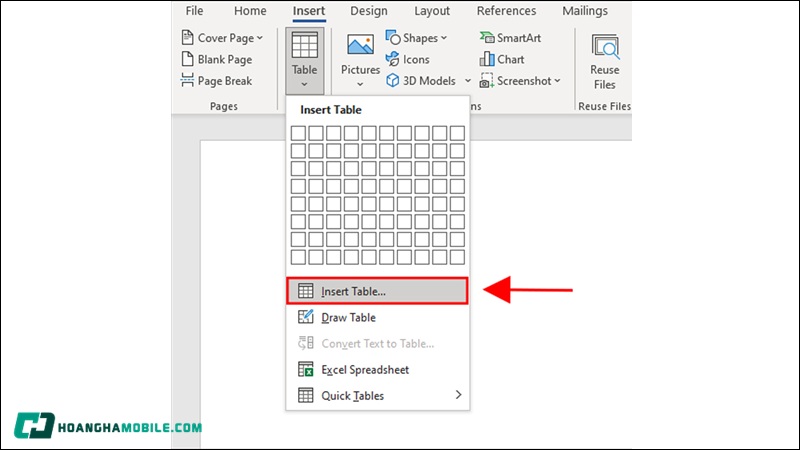The height and width of the screenshot is (450, 800).
Task: Click the Pictures icon
Action: (360, 44)
